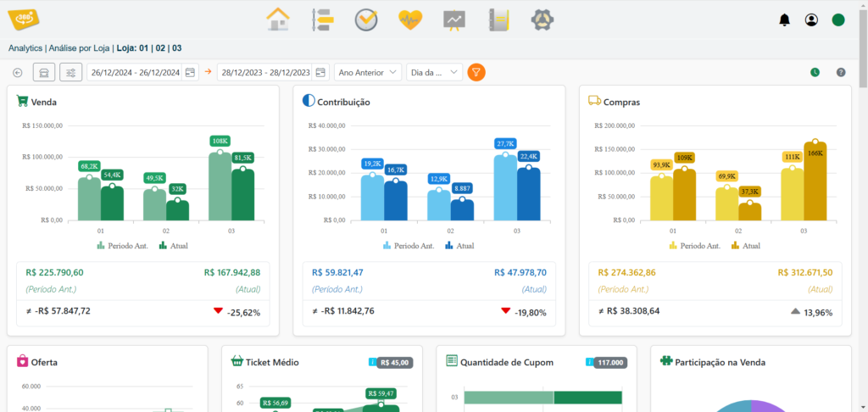The height and width of the screenshot is (412, 868).
Task: Click the 81,5K bar in Venda chart
Action: pos(242,195)
